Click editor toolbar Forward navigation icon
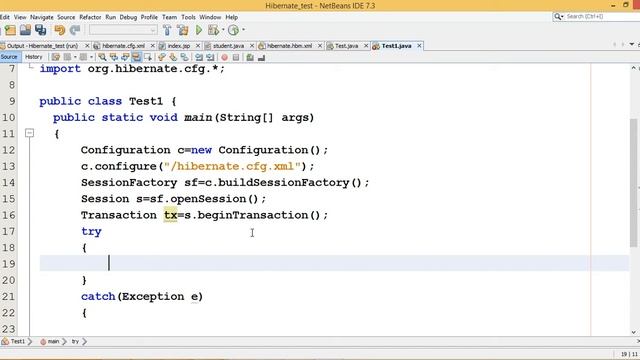Image resolution: width=640 pixels, height=360 pixels. (83, 57)
